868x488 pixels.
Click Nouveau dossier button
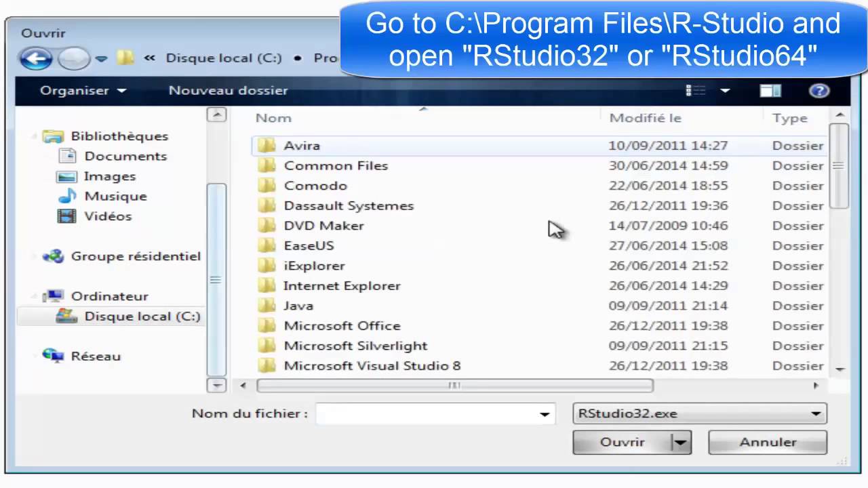(x=228, y=90)
